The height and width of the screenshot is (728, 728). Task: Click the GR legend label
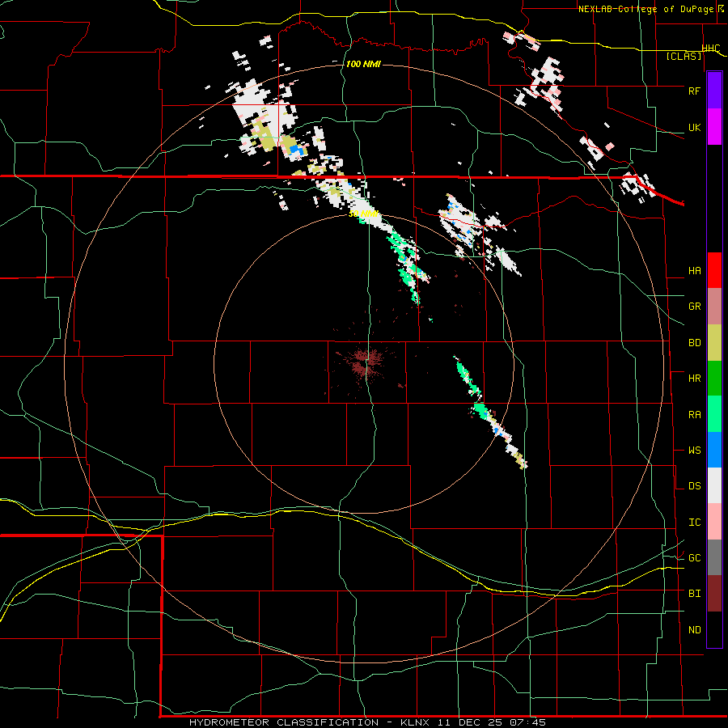click(x=694, y=307)
